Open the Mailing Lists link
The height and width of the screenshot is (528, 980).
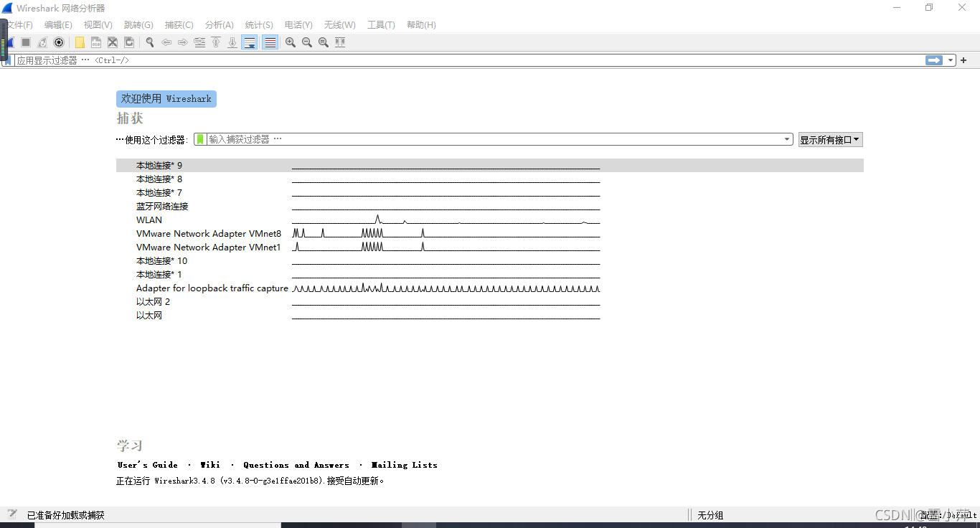point(405,465)
